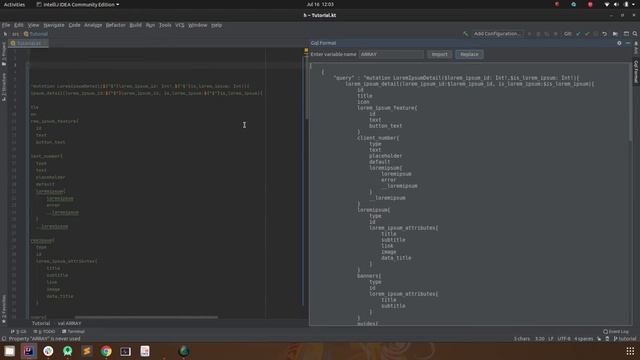This screenshot has width=640, height=360.
Task: Click the Replace button
Action: click(x=469, y=54)
